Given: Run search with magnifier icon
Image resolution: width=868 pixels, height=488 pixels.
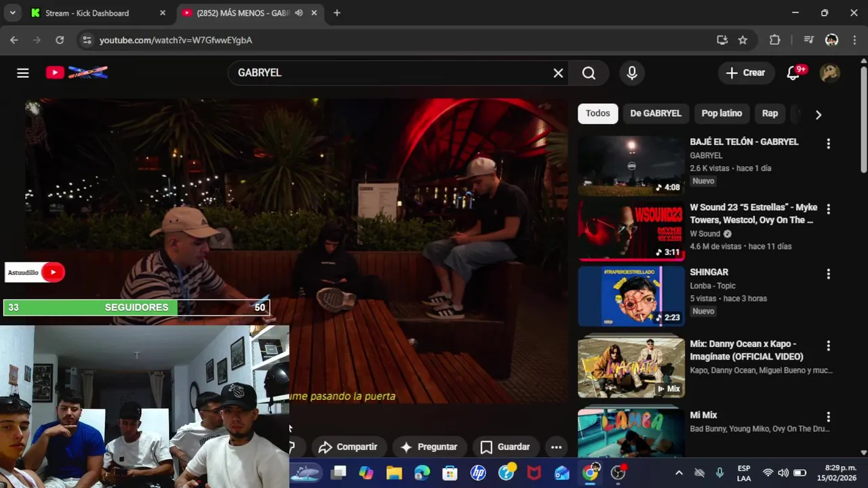Looking at the screenshot, I should tap(589, 73).
